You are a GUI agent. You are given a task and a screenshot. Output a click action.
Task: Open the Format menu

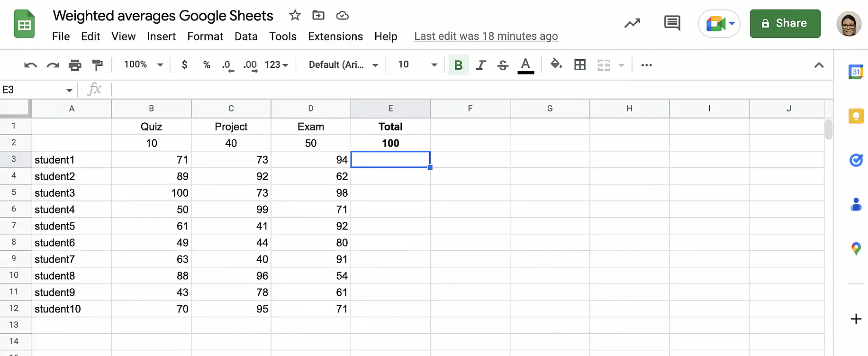205,37
